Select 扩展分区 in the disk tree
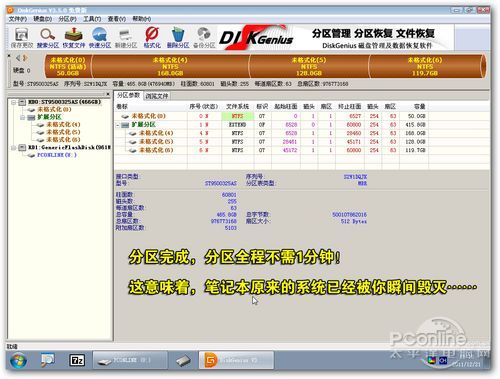Image resolution: width=500 pixels, height=379 pixels. (49, 117)
